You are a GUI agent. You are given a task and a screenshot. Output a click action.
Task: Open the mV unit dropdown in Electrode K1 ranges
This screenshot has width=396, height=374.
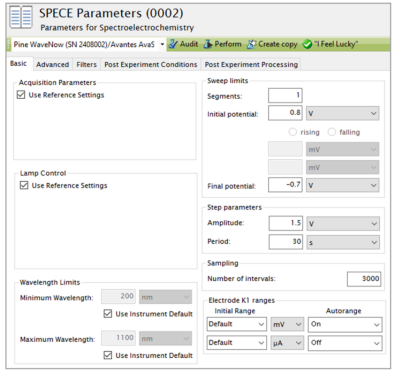coord(287,324)
